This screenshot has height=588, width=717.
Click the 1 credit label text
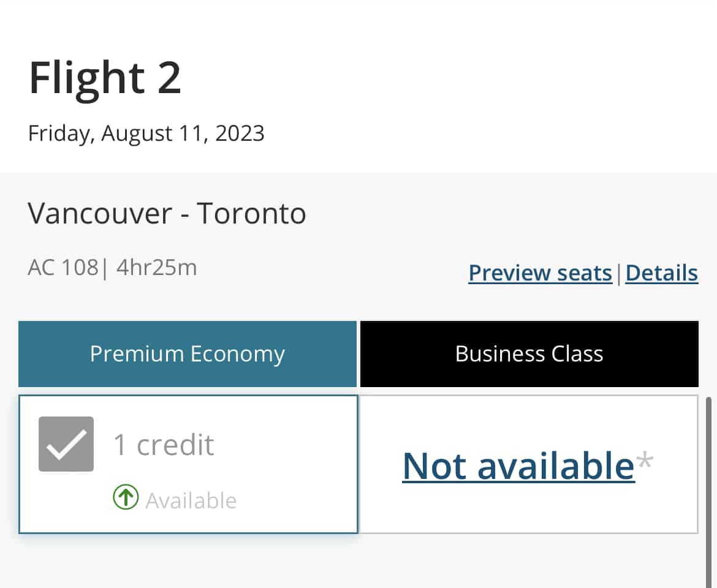pos(164,445)
